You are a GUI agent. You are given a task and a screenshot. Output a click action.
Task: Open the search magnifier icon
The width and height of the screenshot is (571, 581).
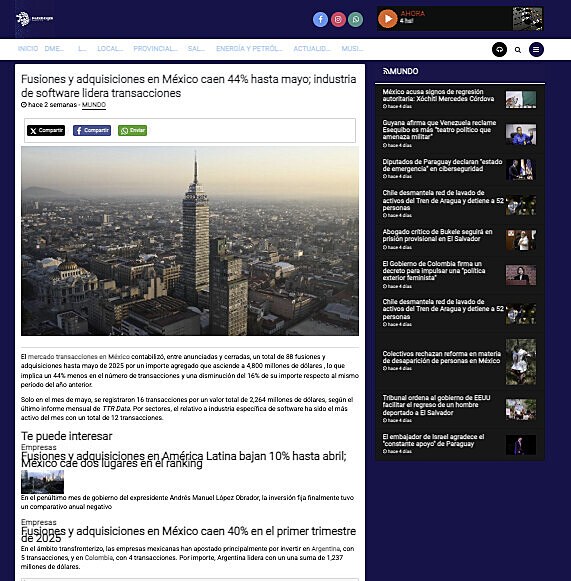(518, 50)
